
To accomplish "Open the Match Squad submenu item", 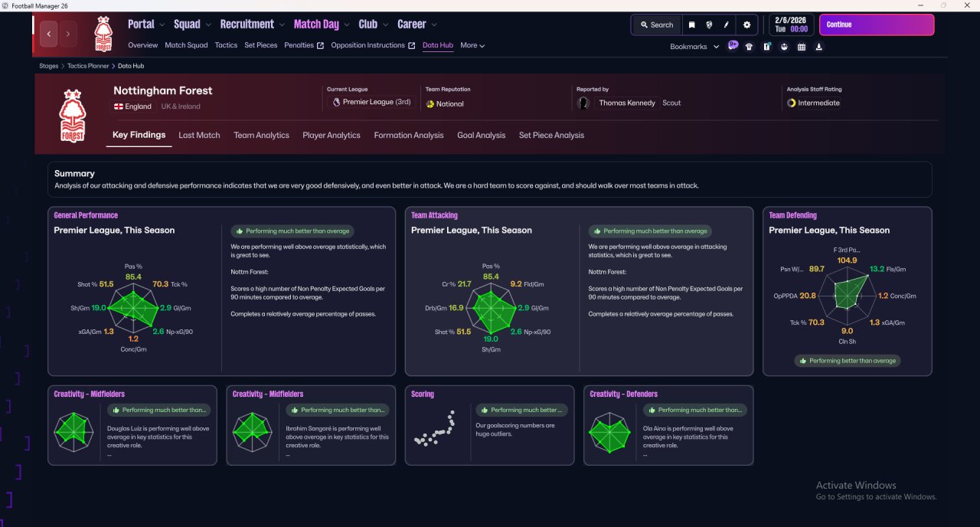I will [x=186, y=45].
